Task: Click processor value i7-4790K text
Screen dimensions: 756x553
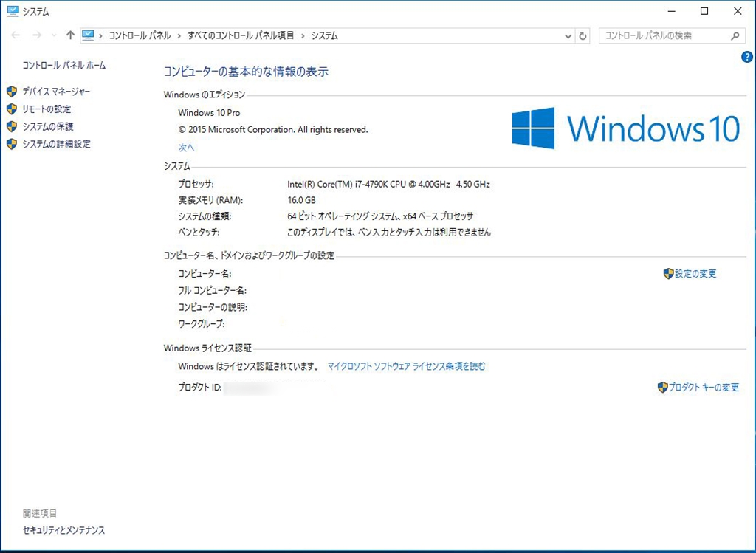Action: 388,184
